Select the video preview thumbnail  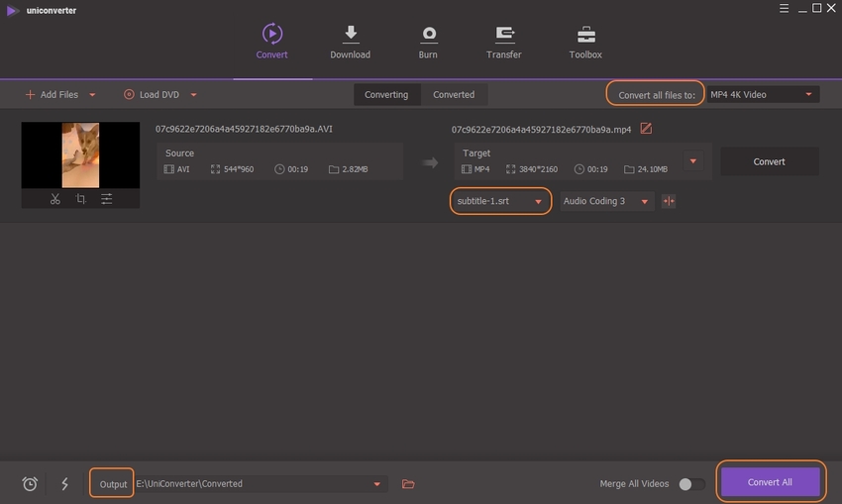(x=80, y=154)
